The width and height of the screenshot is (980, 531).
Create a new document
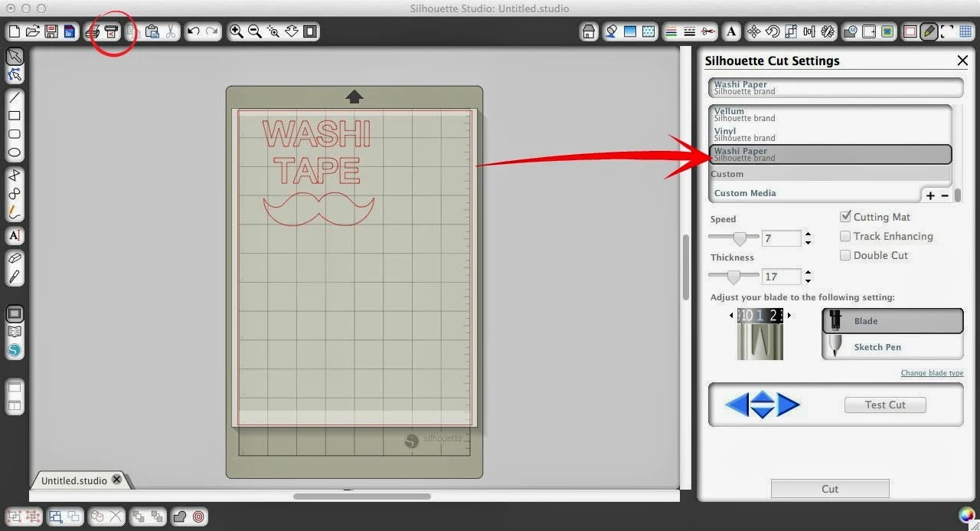coord(14,31)
